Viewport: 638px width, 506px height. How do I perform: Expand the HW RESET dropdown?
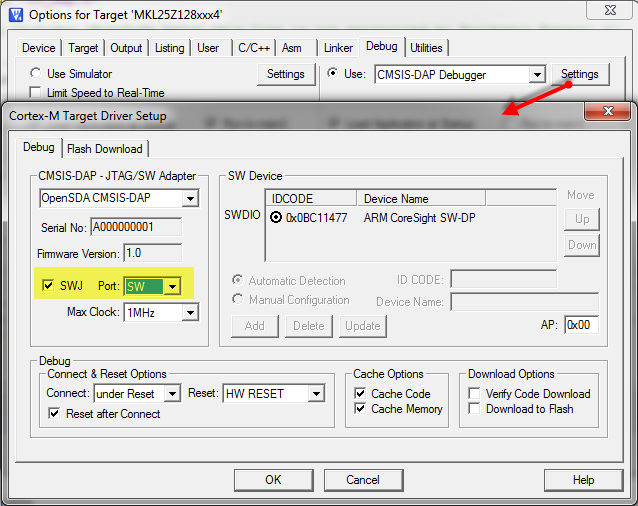(x=316, y=394)
